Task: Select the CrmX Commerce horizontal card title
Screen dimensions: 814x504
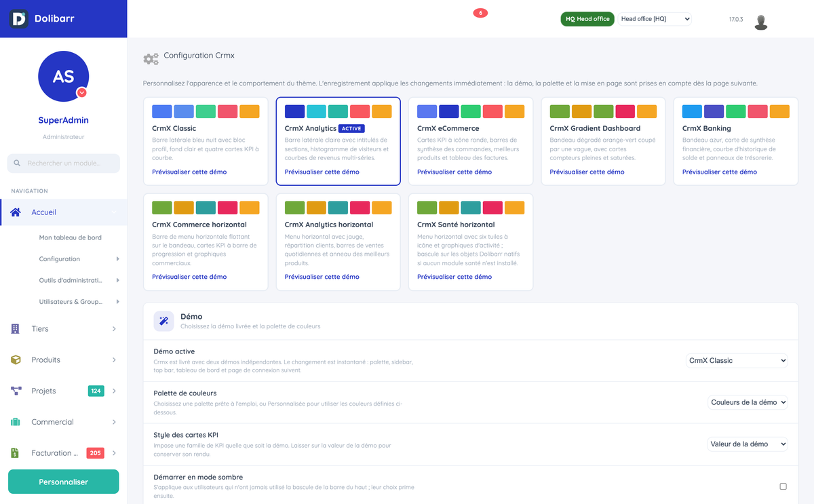Action: 199,225
